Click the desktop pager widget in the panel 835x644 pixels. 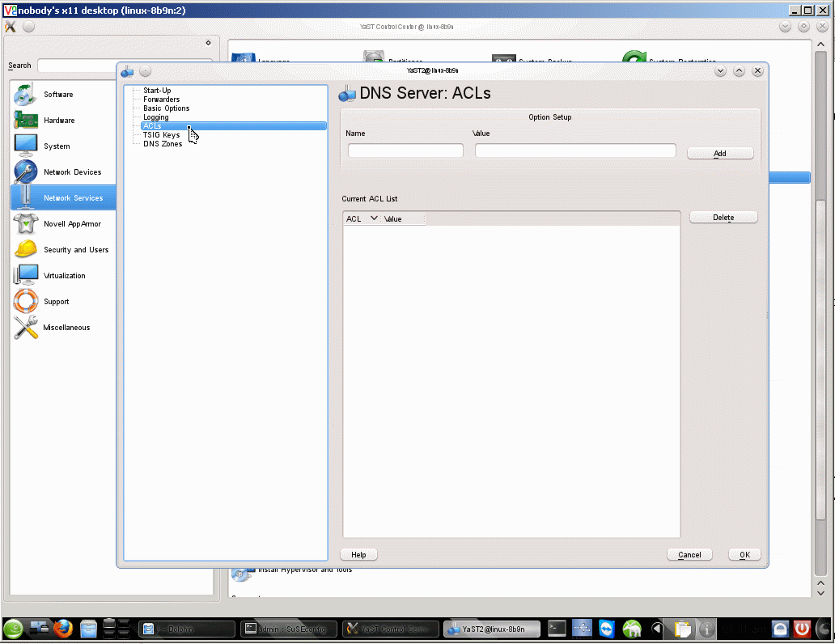tap(117, 629)
